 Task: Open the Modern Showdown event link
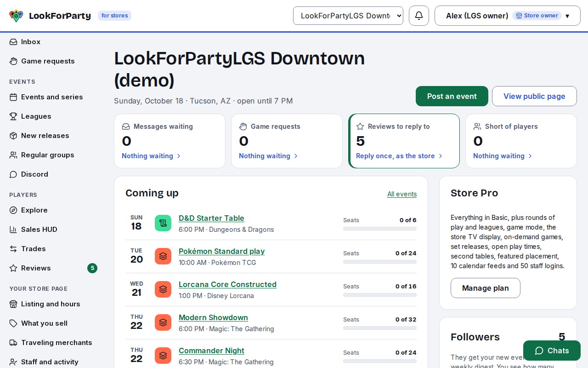213,317
